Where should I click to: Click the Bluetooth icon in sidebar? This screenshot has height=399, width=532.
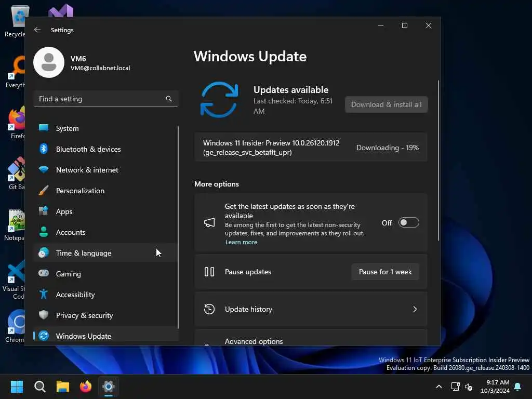click(x=44, y=149)
